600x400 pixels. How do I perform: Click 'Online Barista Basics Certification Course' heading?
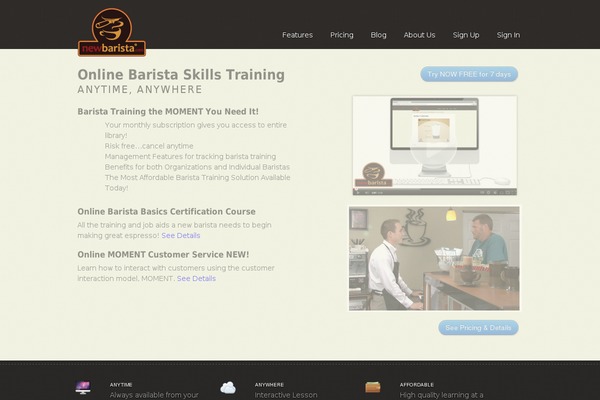tap(166, 212)
